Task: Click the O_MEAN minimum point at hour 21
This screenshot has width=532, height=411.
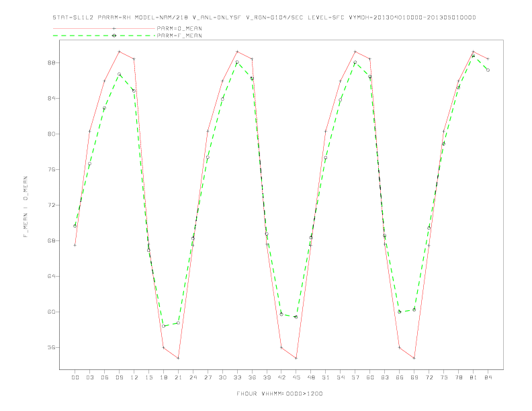Action: click(178, 358)
